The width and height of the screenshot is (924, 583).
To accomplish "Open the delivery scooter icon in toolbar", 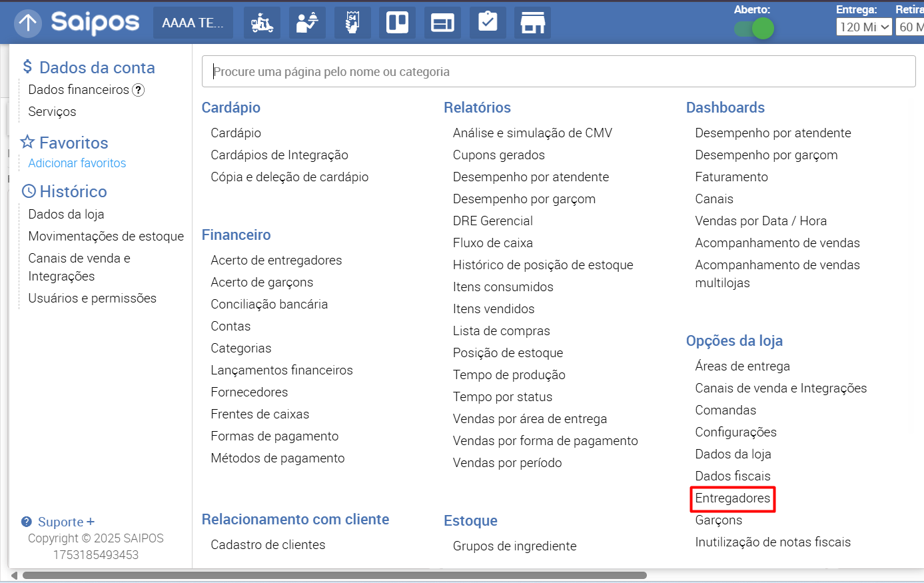I will point(262,23).
